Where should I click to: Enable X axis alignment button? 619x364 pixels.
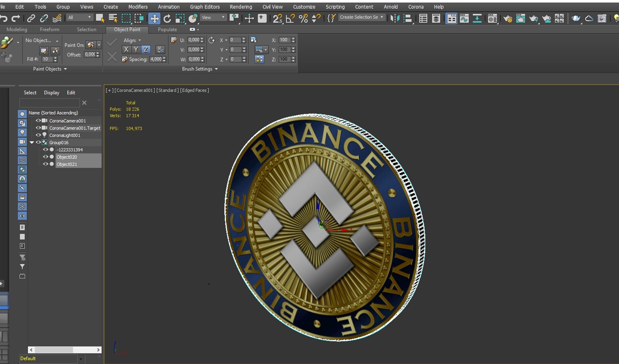[x=126, y=50]
